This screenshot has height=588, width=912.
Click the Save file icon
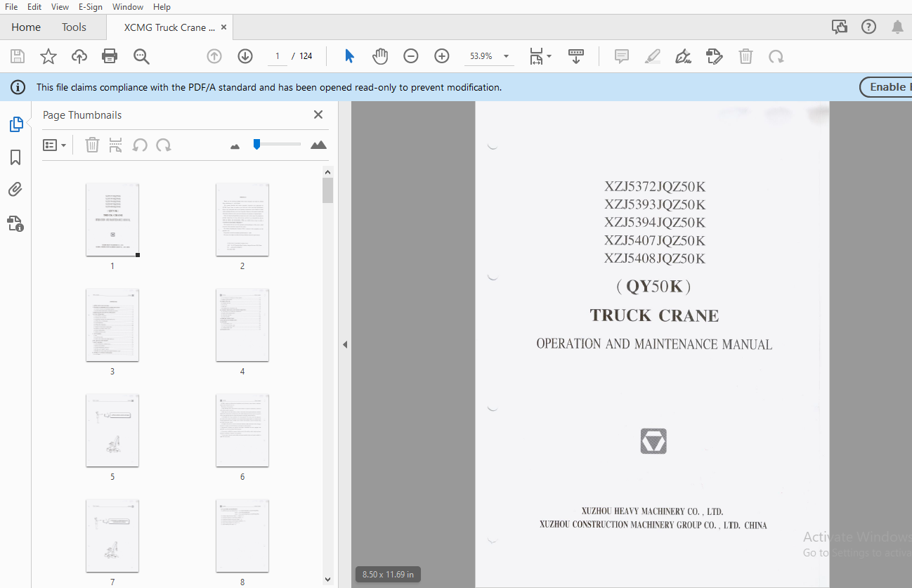click(18, 56)
